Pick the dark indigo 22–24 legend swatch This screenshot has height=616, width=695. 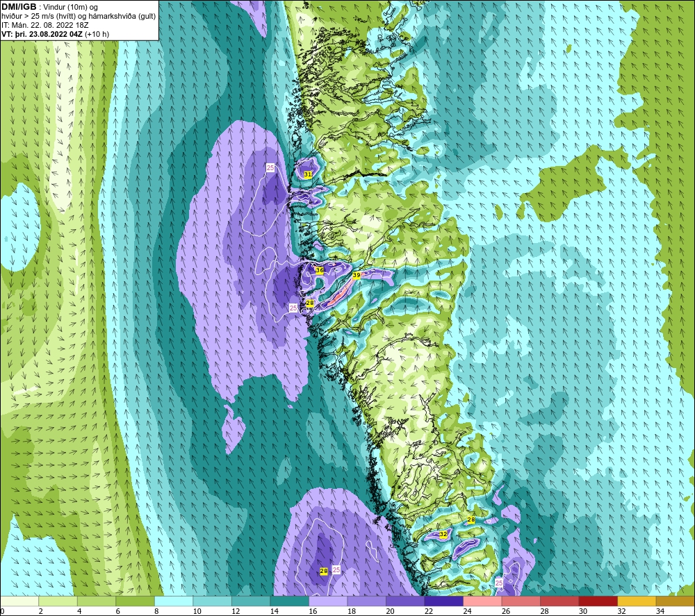[x=443, y=601]
